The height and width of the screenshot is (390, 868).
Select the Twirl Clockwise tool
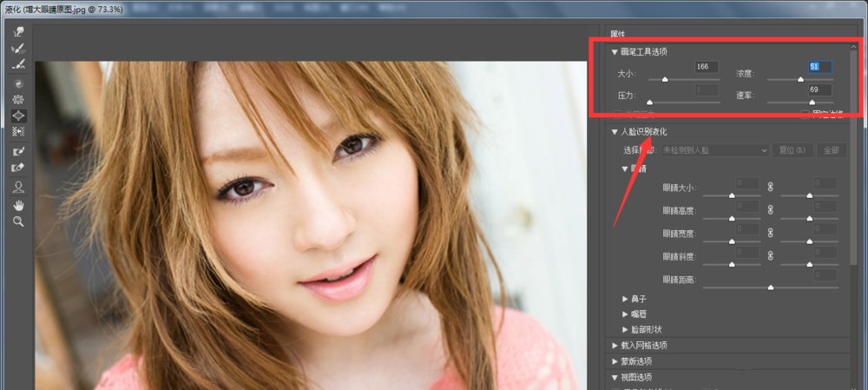18,83
